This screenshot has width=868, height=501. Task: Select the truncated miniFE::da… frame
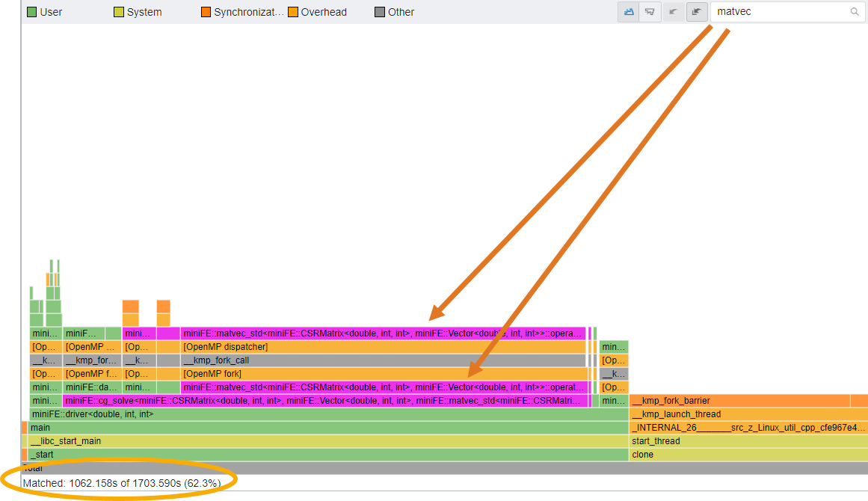[92, 387]
